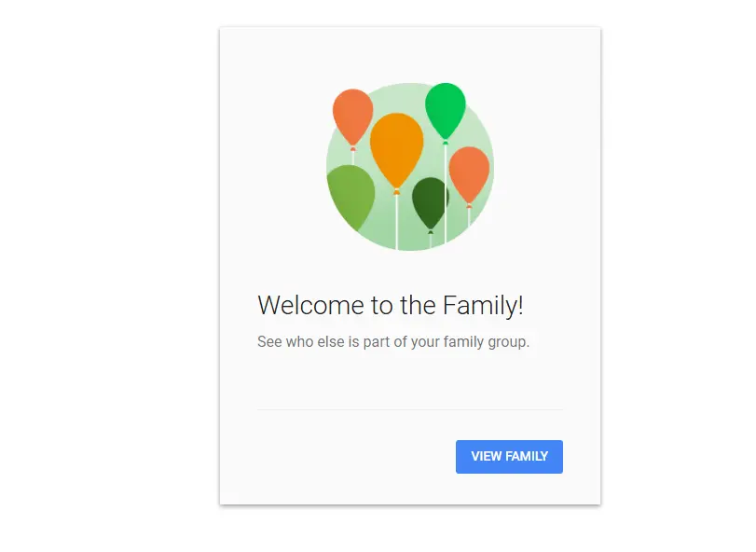Image resolution: width=756 pixels, height=552 pixels.
Task: Click the large orange center balloon
Action: pyautogui.click(x=396, y=149)
